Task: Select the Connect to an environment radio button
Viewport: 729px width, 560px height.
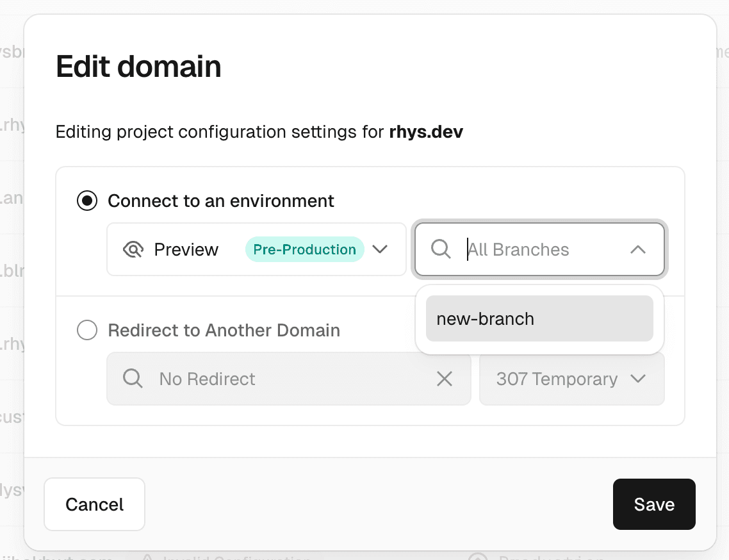Action: click(86, 201)
